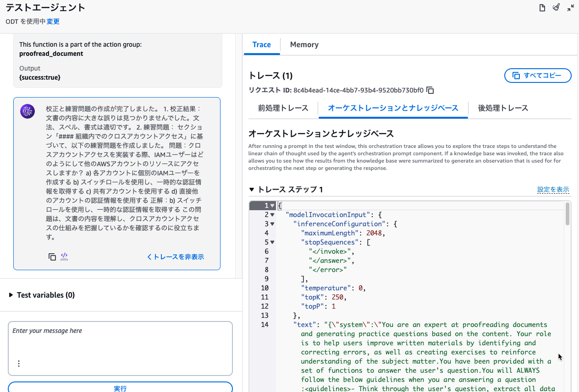
Task: Click the 変更 link next to ODT
Action: (x=53, y=22)
